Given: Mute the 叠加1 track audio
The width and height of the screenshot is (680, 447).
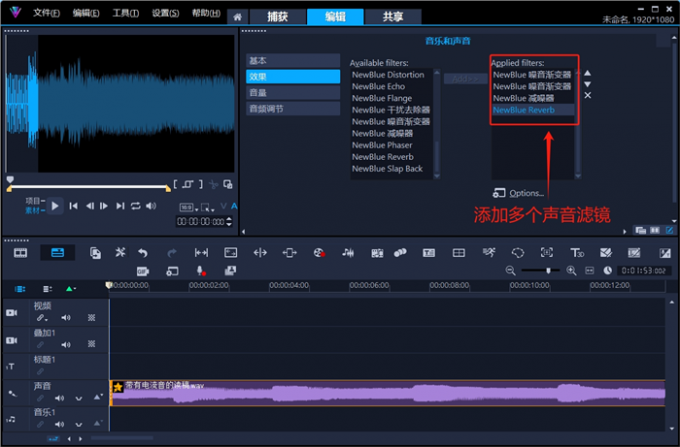Looking at the screenshot, I should (x=66, y=345).
